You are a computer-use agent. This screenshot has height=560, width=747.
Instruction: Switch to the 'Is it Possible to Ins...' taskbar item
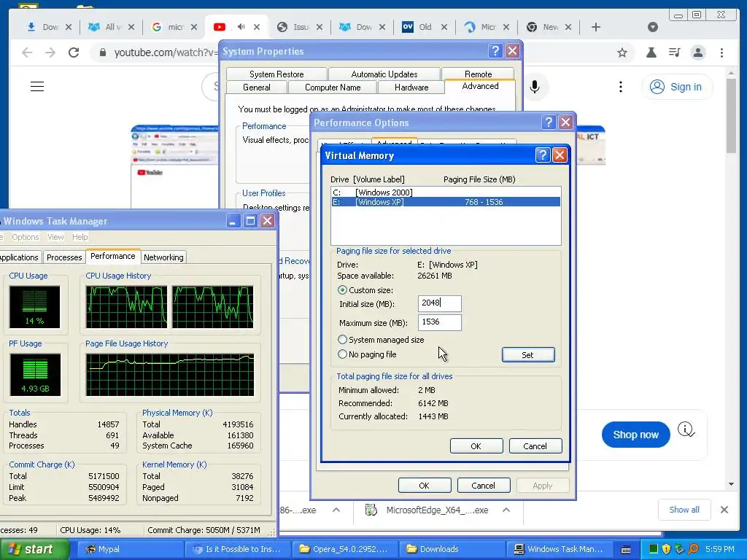(x=236, y=549)
